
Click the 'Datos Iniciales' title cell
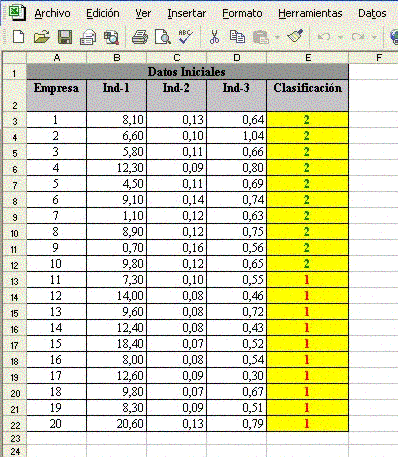click(x=187, y=72)
